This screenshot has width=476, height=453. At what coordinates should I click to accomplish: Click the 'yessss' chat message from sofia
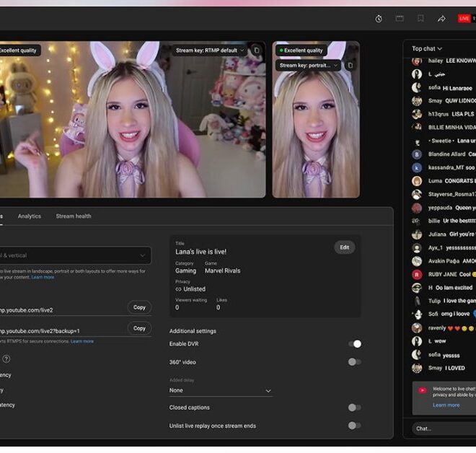[x=451, y=355]
